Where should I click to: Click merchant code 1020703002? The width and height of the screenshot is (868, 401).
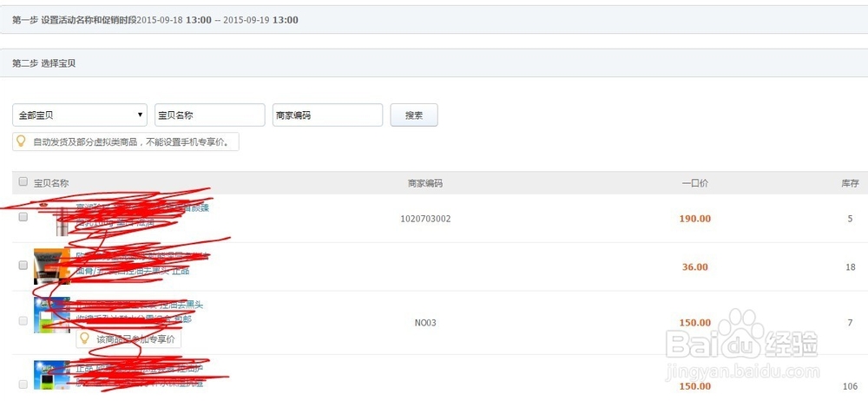(425, 219)
